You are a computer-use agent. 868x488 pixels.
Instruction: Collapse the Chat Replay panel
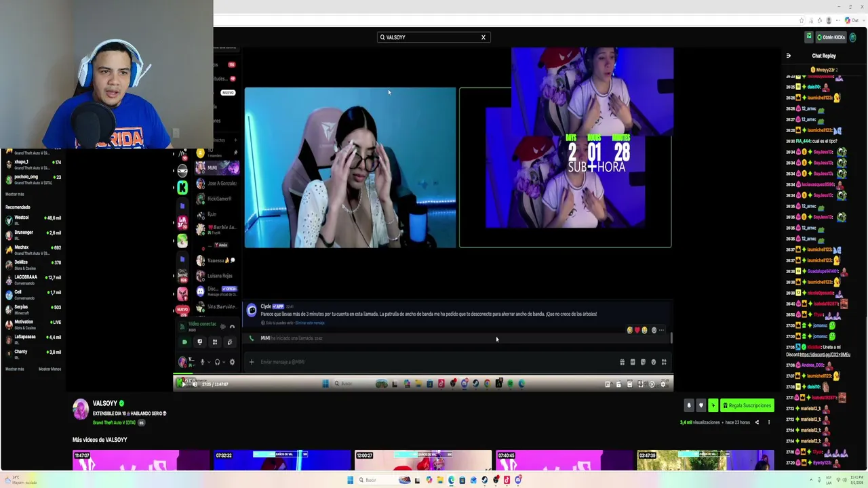coord(788,56)
